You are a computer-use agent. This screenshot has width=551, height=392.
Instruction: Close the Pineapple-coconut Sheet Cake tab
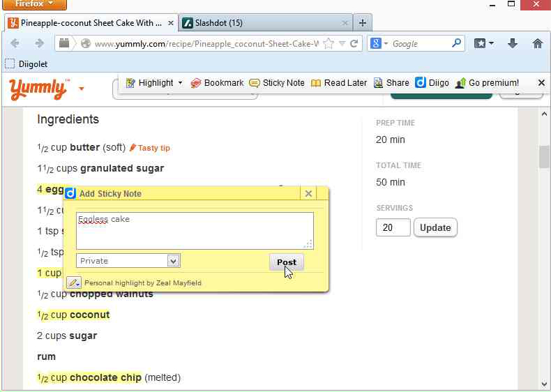pyautogui.click(x=171, y=23)
